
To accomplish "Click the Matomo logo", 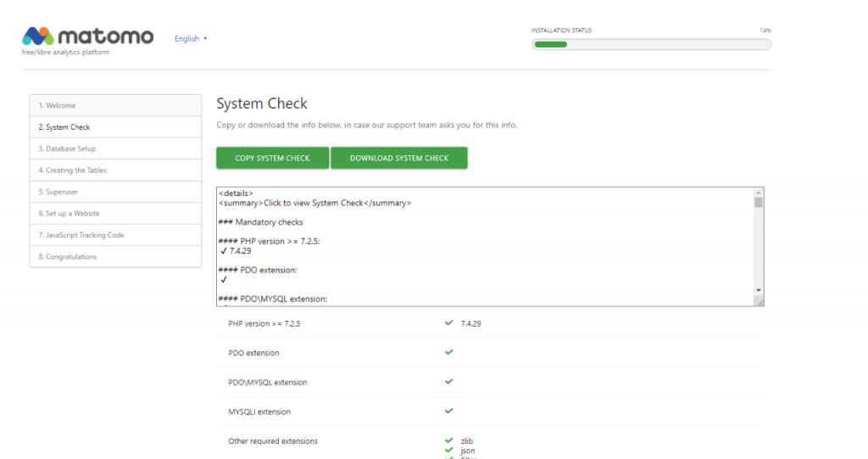I will (x=87, y=37).
